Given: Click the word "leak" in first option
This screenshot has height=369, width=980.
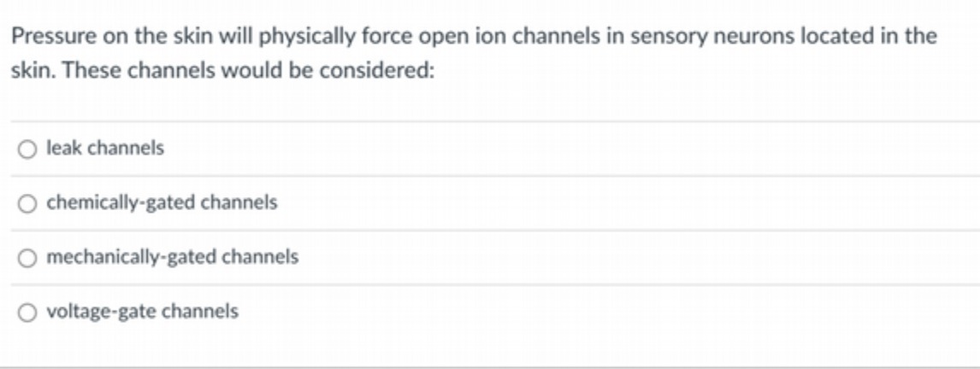Looking at the screenshot, I should point(64,148).
